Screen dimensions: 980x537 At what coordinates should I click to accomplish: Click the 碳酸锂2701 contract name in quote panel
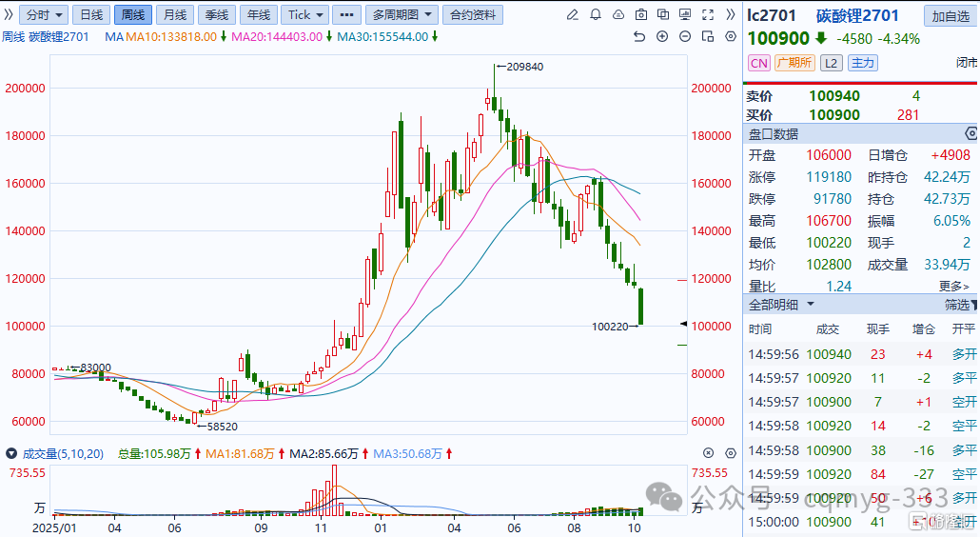(857, 15)
